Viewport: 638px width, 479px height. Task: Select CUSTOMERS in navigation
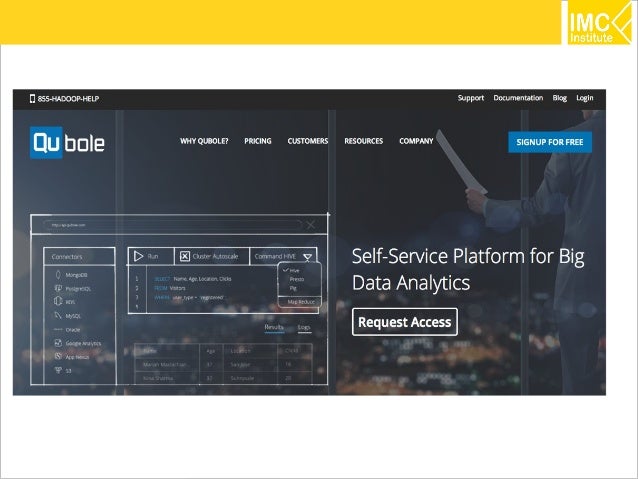(308, 141)
